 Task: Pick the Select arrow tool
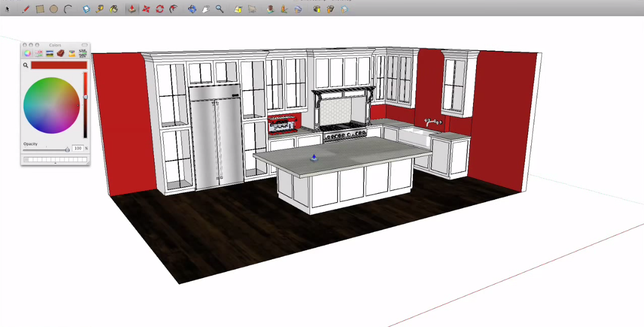click(x=7, y=8)
